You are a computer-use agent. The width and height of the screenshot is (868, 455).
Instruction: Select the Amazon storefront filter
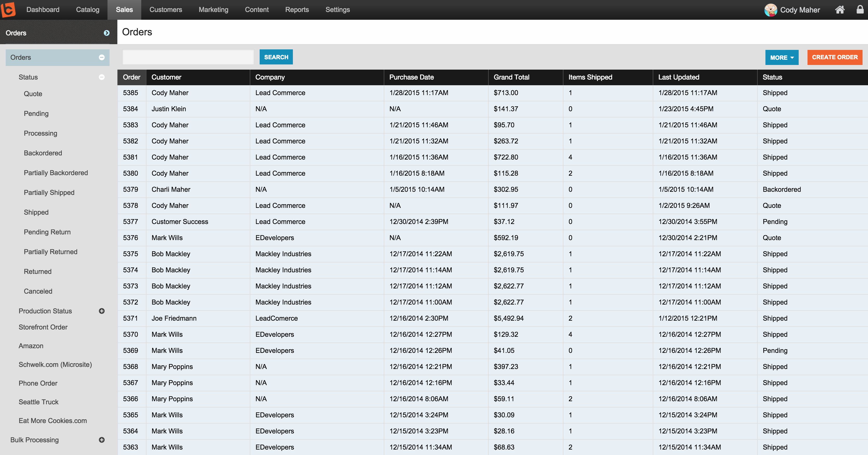(x=31, y=346)
